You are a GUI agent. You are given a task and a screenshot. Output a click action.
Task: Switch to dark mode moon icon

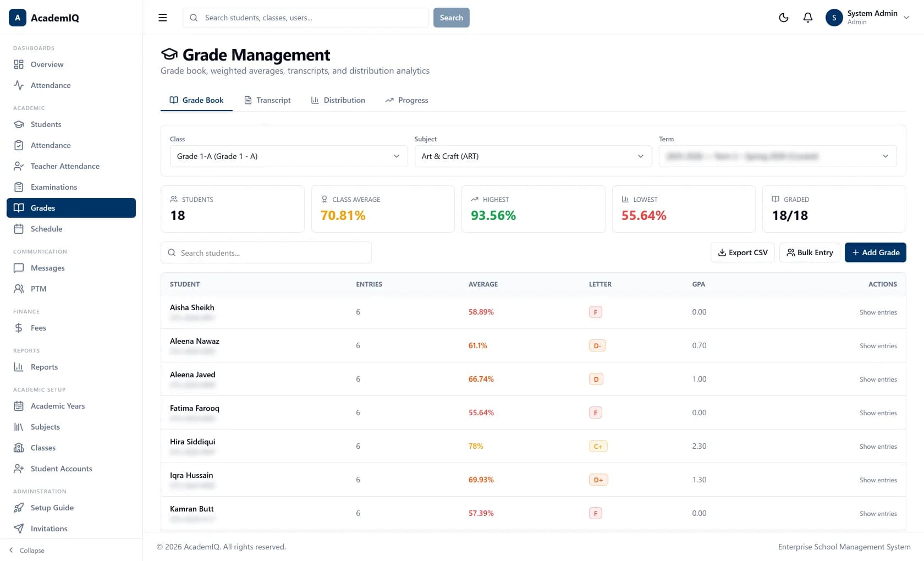(784, 18)
